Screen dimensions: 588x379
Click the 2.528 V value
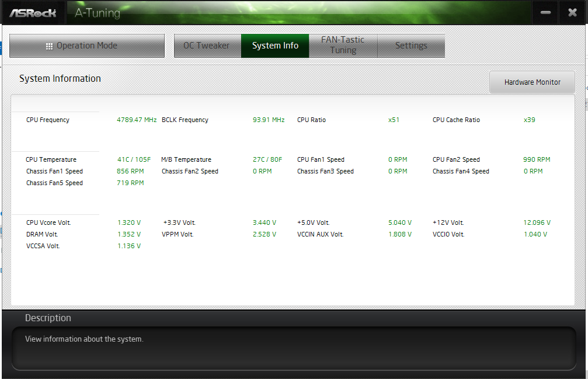tap(265, 234)
